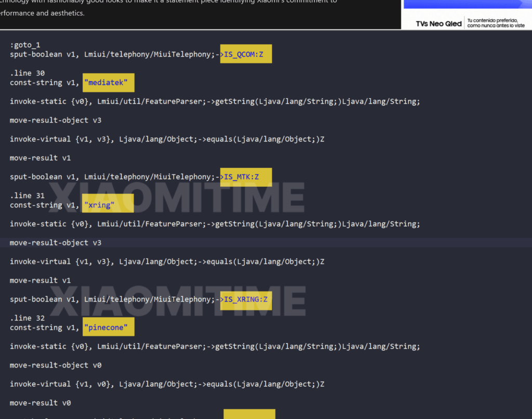The image size is (532, 419).
Task: Select the ".line 31" directive
Action: (27, 195)
